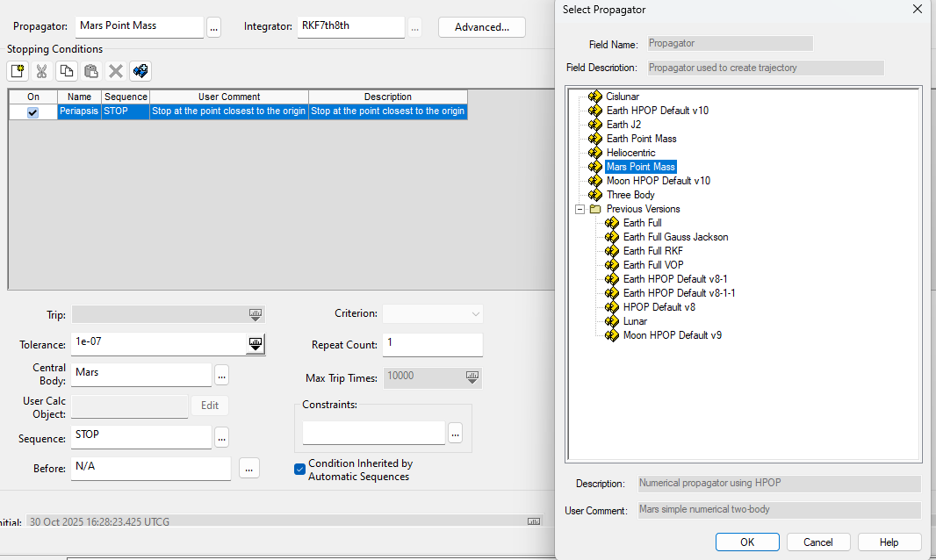The width and height of the screenshot is (936, 560).
Task: Pick Earth HPOP Default v8-1 propagator
Action: [x=674, y=279]
